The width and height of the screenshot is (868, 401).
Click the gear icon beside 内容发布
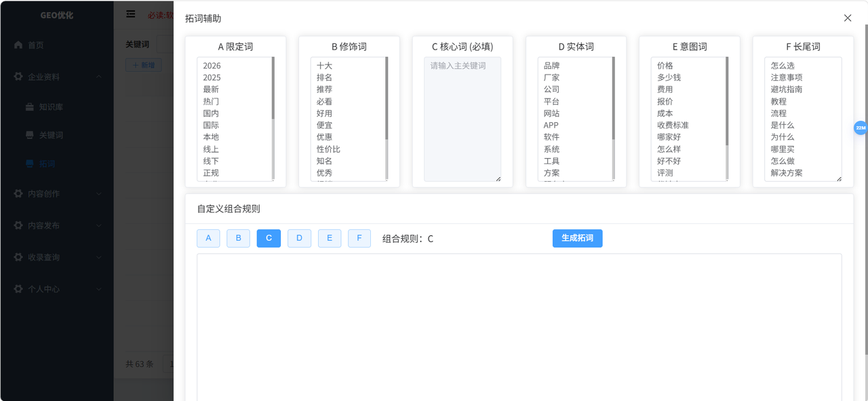pos(18,225)
